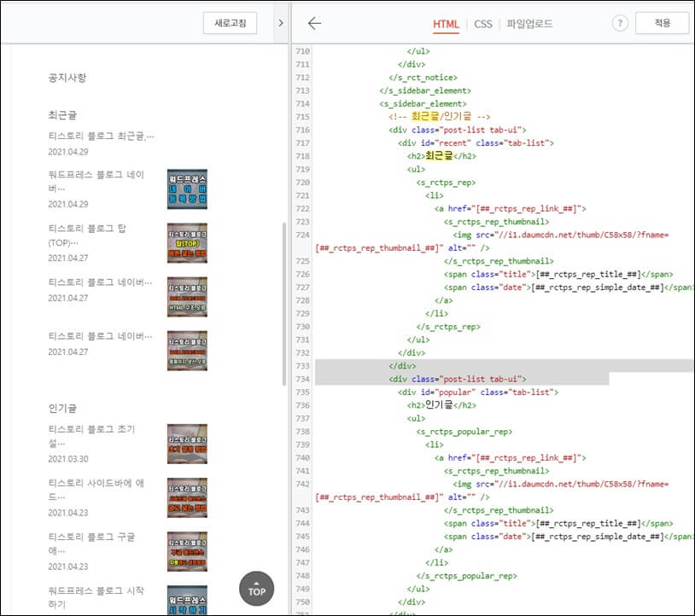Image resolution: width=695 pixels, height=616 pixels.
Task: Click code line 736 h2 인기글
Action: [441, 405]
